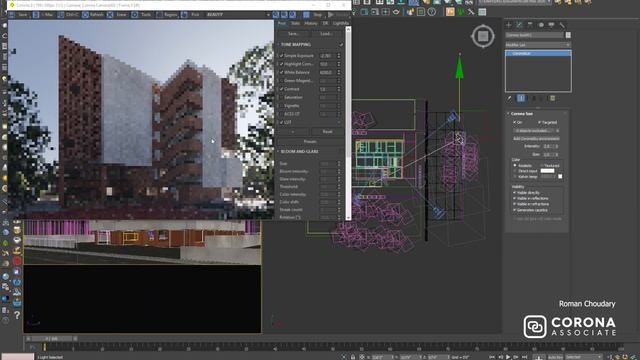The height and width of the screenshot is (360, 640).
Task: Select the Realistic color radio button
Action: tap(515, 165)
